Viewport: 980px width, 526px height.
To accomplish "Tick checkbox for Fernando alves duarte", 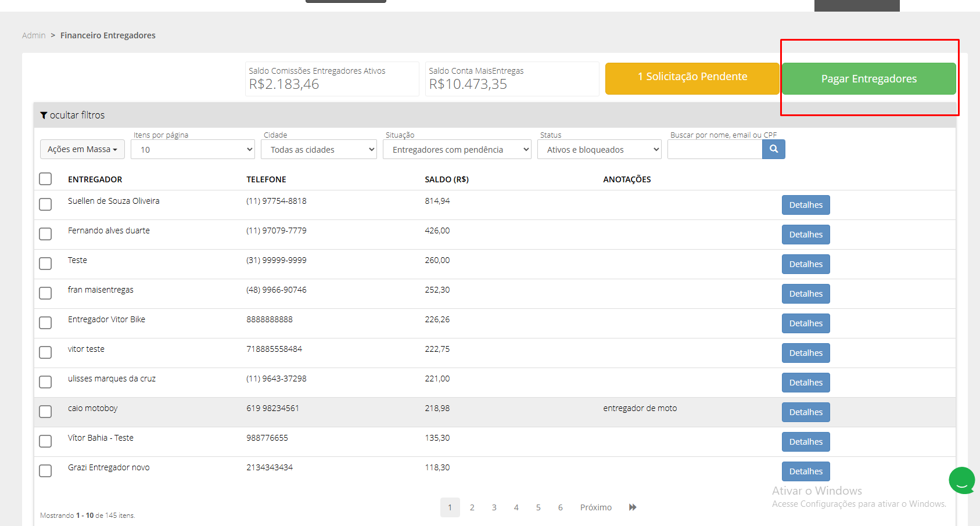I will (x=45, y=234).
